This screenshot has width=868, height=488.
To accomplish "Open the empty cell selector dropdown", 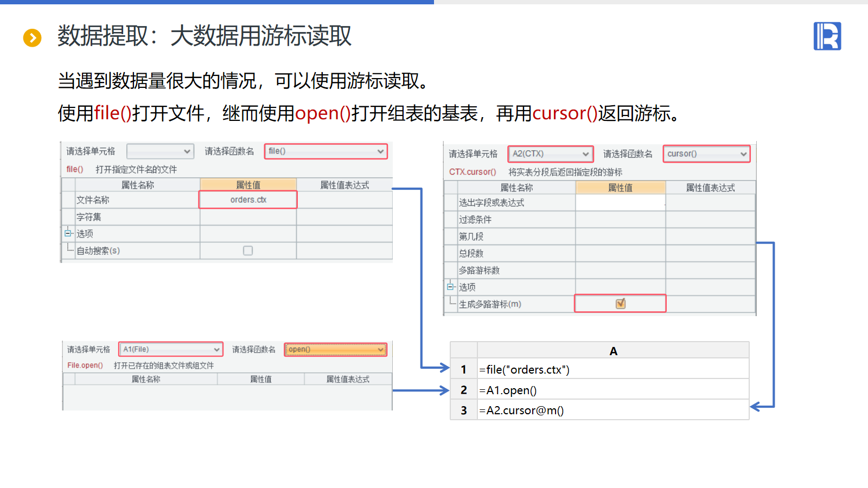I will coord(160,151).
